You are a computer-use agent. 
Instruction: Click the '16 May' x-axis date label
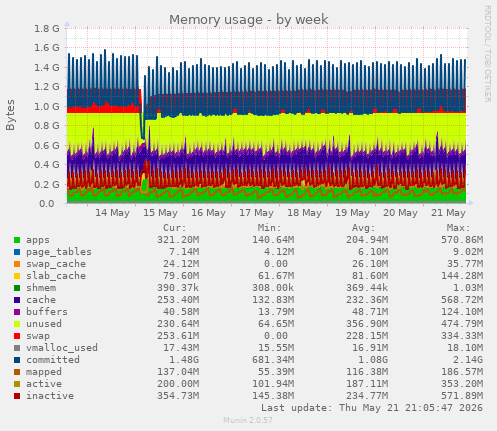click(208, 213)
